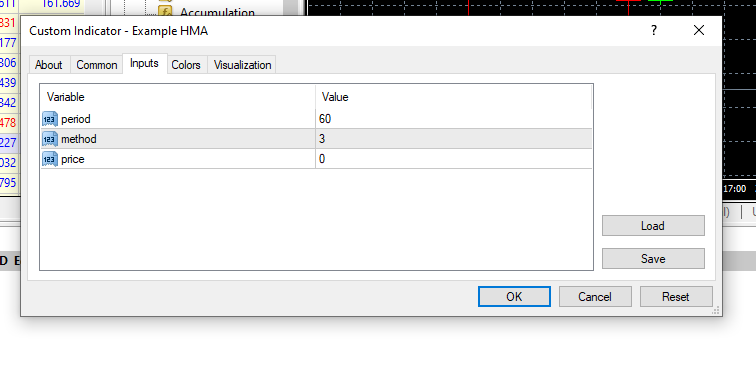Click the Value column header
This screenshot has width=756, height=367.
coord(453,97)
